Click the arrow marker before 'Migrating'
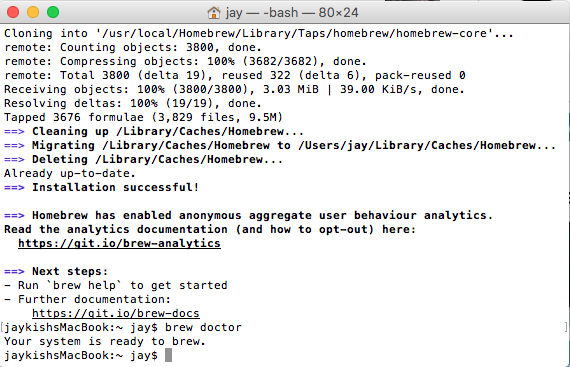The image size is (570, 367). [x=14, y=146]
